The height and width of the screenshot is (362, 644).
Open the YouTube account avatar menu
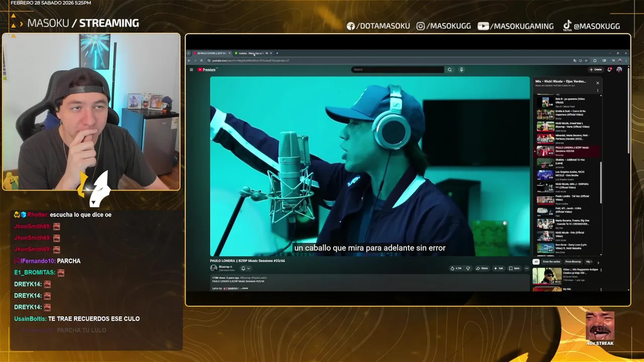pyautogui.click(x=619, y=69)
